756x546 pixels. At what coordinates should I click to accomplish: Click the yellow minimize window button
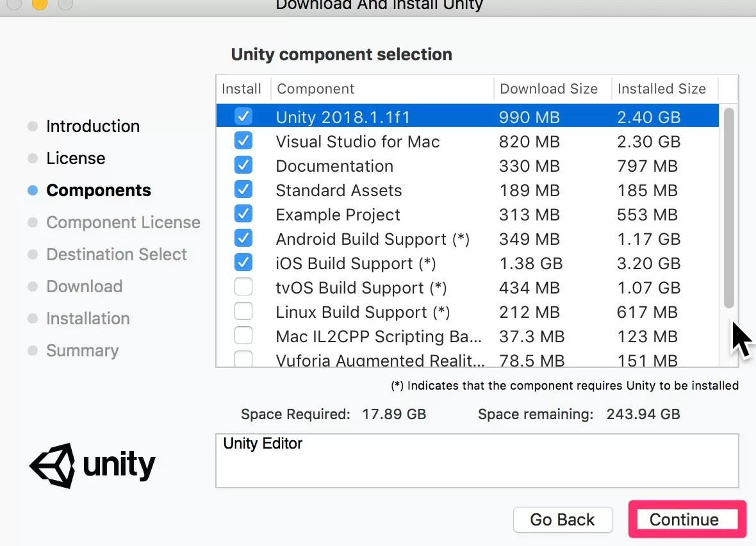coord(39,4)
